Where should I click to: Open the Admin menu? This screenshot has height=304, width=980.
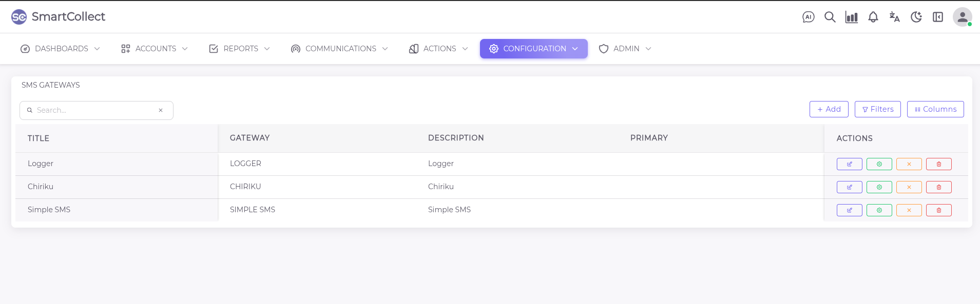pyautogui.click(x=625, y=49)
